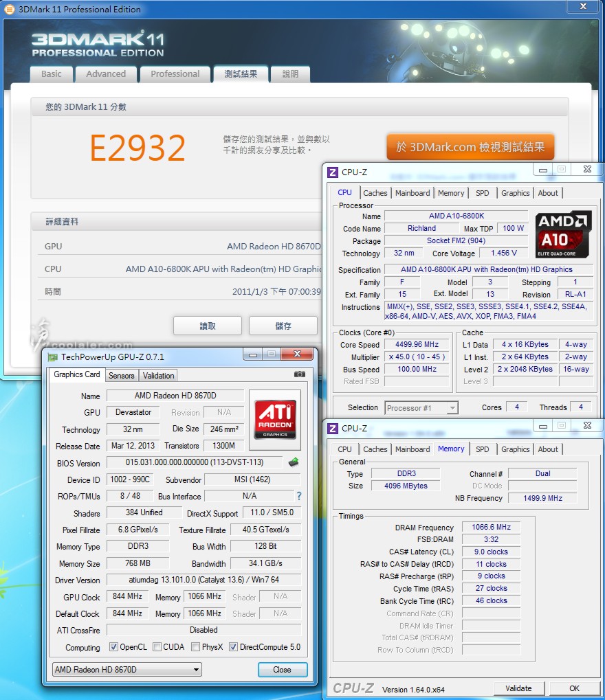Click the CAS# Latency value 9.0 clocks
The image size is (605, 700).
pyautogui.click(x=491, y=552)
